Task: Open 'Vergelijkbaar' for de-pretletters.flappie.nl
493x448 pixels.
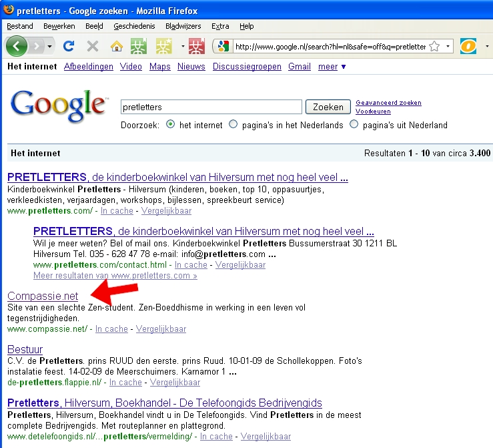Action: 175,383
